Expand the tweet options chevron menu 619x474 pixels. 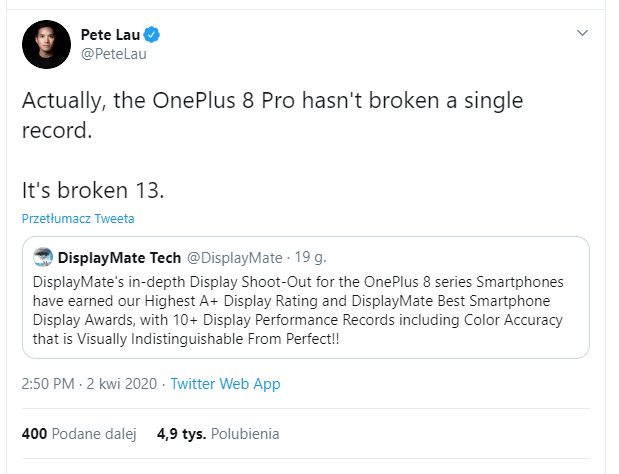click(x=584, y=34)
